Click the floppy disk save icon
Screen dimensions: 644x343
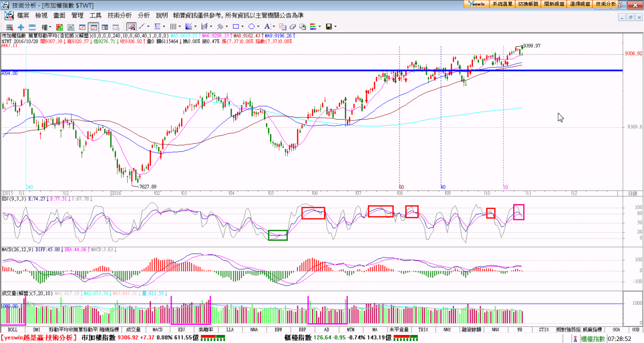coord(329,27)
